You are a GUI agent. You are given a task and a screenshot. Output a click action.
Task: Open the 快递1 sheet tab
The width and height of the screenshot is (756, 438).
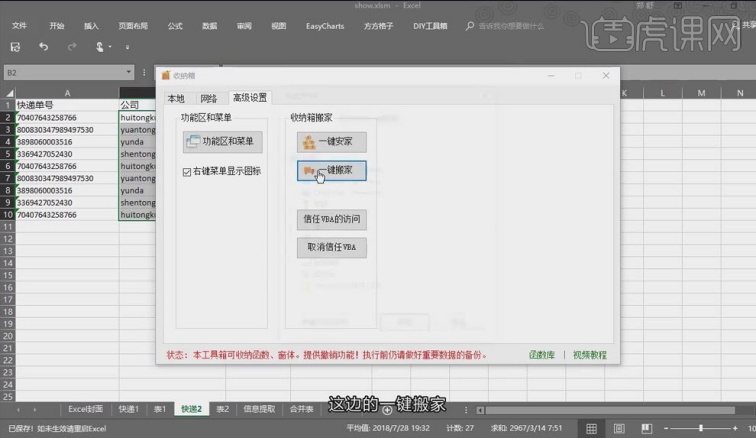click(x=129, y=409)
